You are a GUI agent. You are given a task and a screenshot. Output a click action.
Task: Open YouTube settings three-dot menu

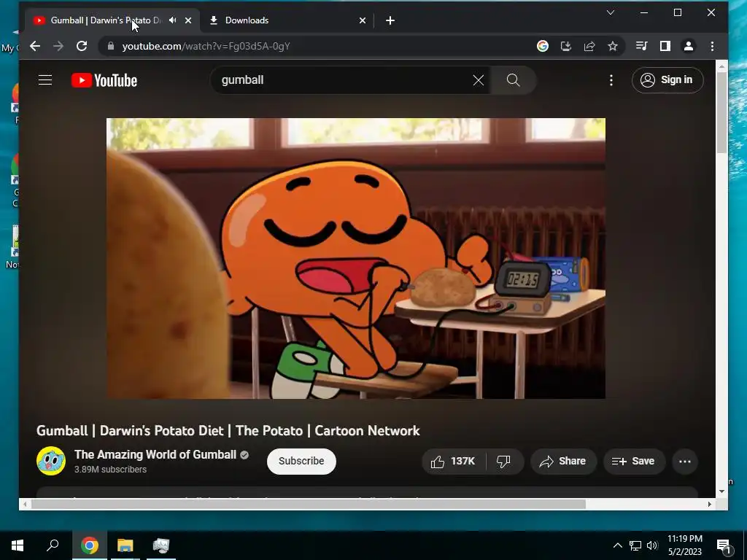click(611, 80)
